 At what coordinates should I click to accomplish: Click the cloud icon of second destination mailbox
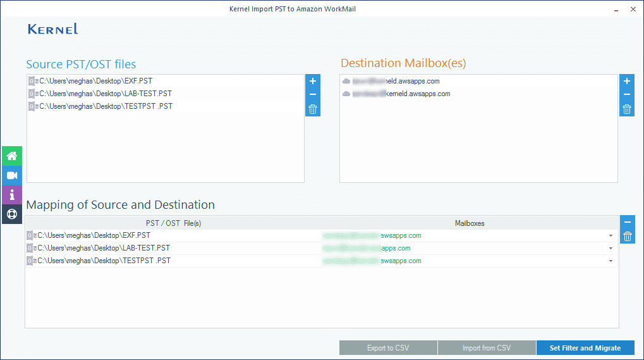tap(346, 94)
